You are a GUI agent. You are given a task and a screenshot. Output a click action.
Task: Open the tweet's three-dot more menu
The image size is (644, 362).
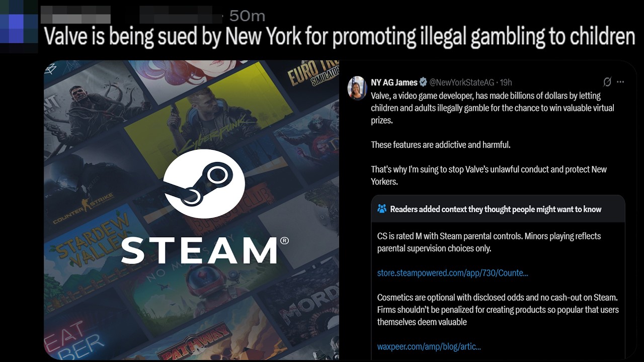pyautogui.click(x=620, y=82)
